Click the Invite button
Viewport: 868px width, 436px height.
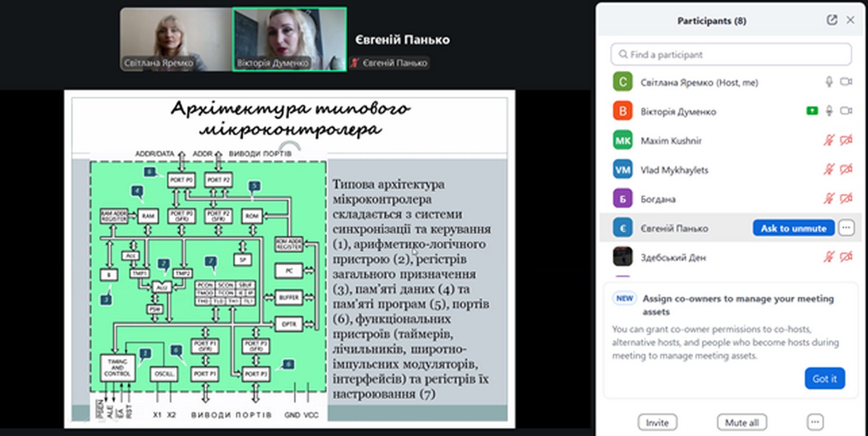[657, 422]
